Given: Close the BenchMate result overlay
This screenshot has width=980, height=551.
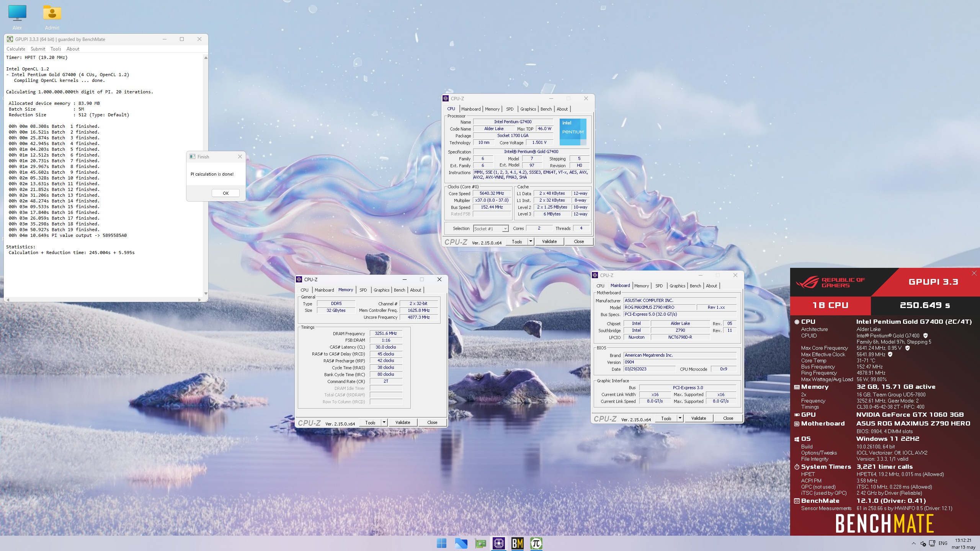Looking at the screenshot, I should coord(974,273).
